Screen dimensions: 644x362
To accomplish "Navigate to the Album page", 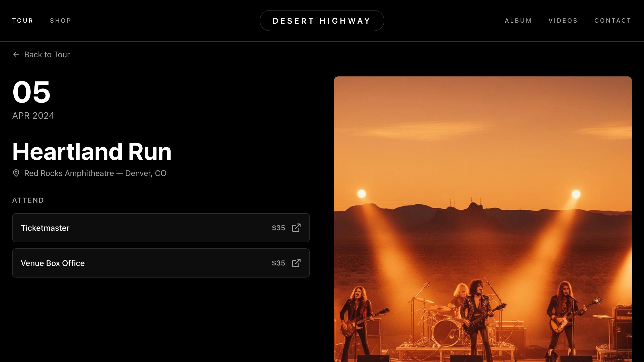I will click(518, 21).
